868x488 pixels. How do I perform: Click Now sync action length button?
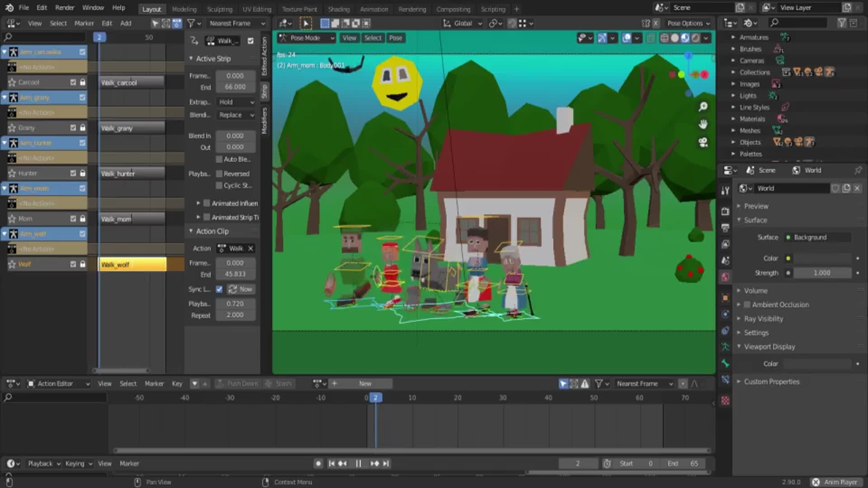click(x=241, y=289)
